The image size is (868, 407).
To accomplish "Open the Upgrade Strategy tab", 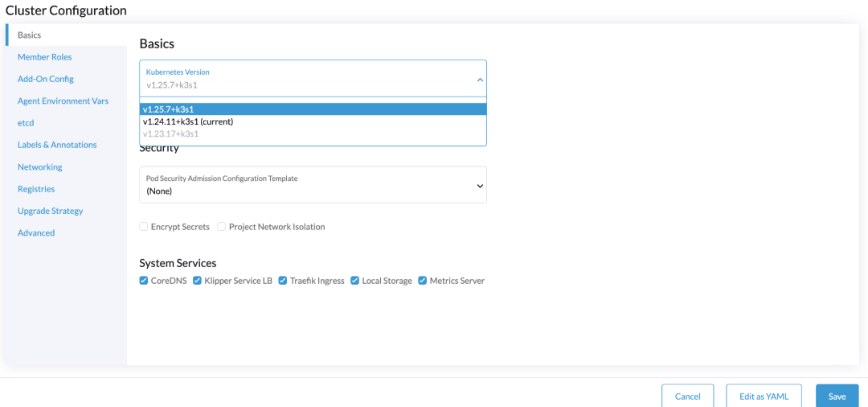I will (50, 211).
